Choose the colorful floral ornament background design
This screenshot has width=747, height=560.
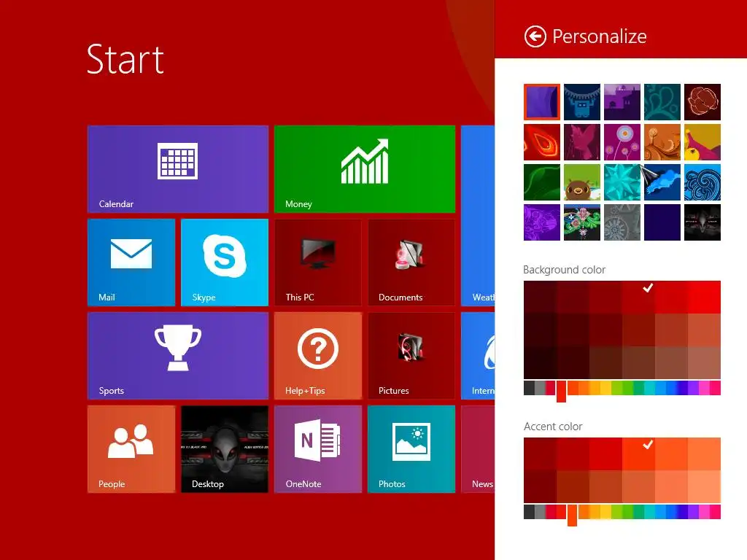[582, 222]
